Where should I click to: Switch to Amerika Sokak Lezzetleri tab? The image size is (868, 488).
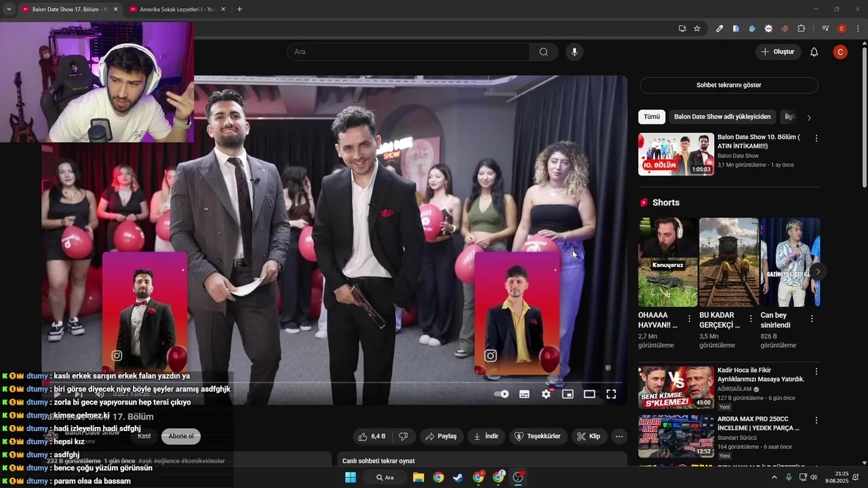(177, 9)
